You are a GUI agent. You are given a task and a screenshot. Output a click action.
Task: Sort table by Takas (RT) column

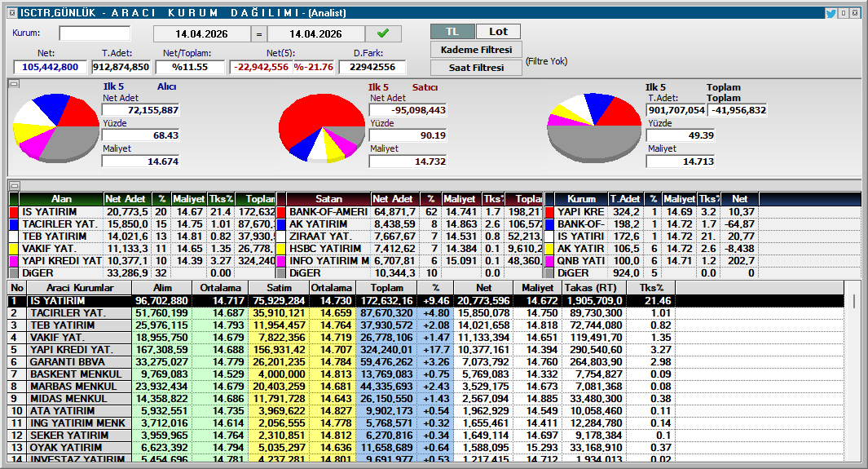click(596, 288)
